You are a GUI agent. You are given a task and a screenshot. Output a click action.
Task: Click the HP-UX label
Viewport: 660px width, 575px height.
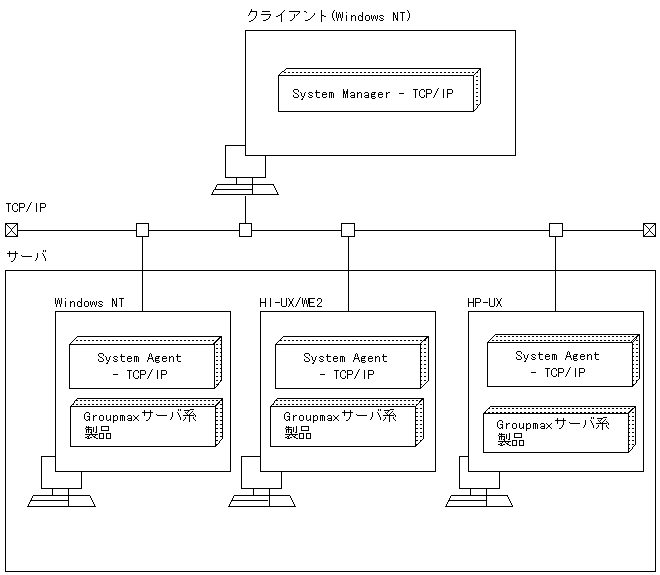(485, 303)
